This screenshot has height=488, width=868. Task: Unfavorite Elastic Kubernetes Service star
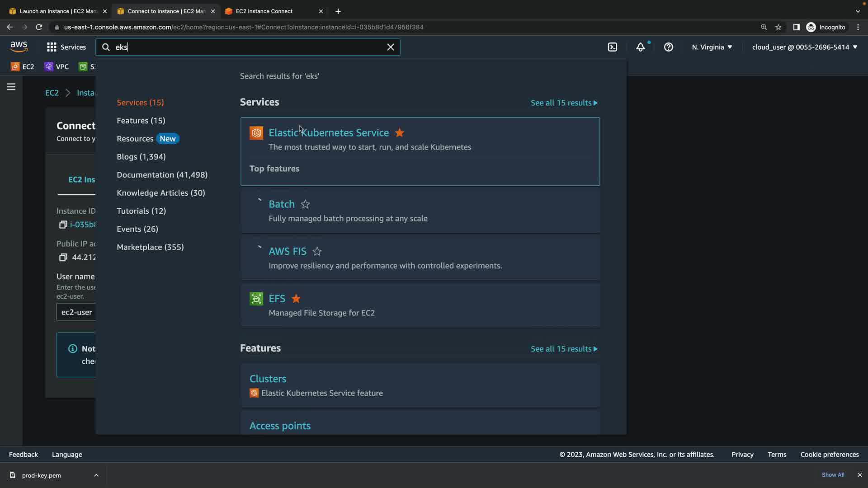pyautogui.click(x=400, y=133)
